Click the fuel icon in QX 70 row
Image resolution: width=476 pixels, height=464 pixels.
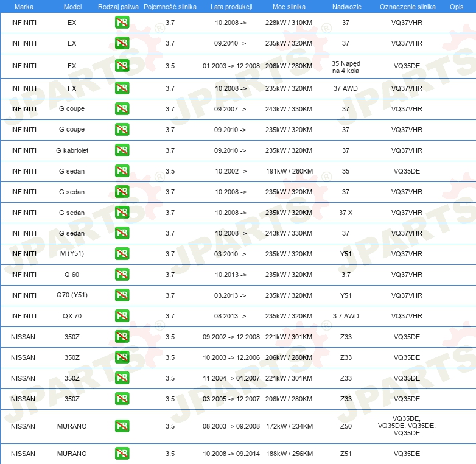point(122,316)
